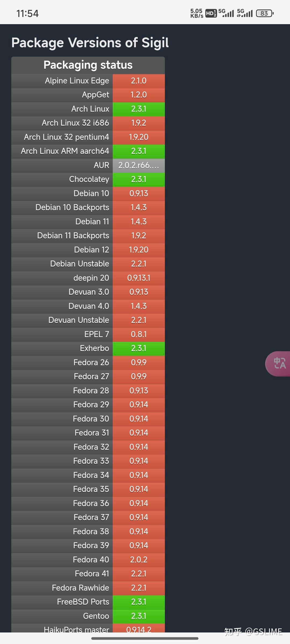
Task: Open the Chocolatey 2.3.1 green badge
Action: coord(139,179)
